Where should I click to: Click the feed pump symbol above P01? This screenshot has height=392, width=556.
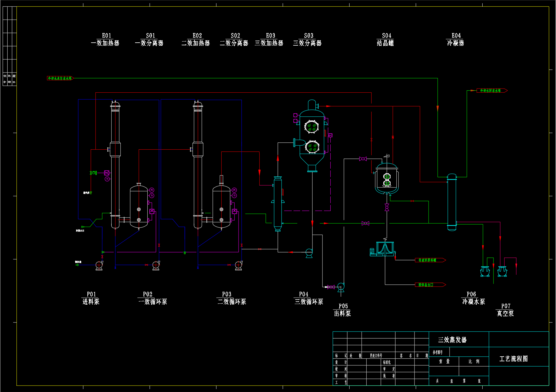point(99,265)
